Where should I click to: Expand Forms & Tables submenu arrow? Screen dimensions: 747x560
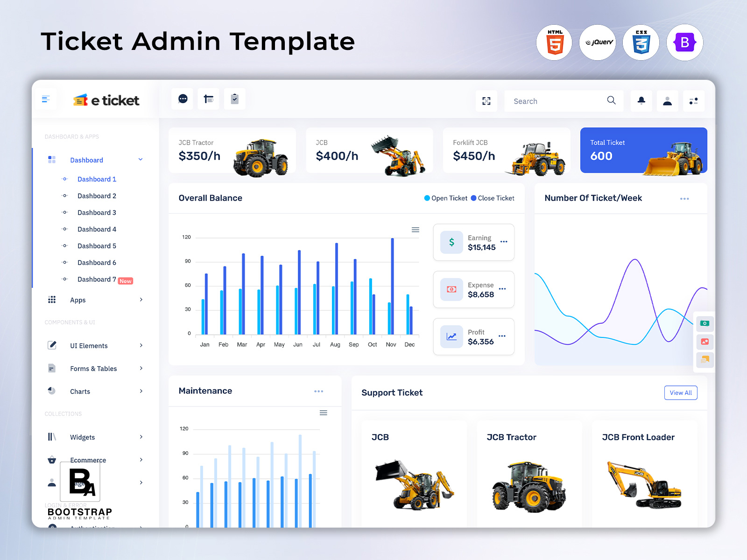coord(141,368)
